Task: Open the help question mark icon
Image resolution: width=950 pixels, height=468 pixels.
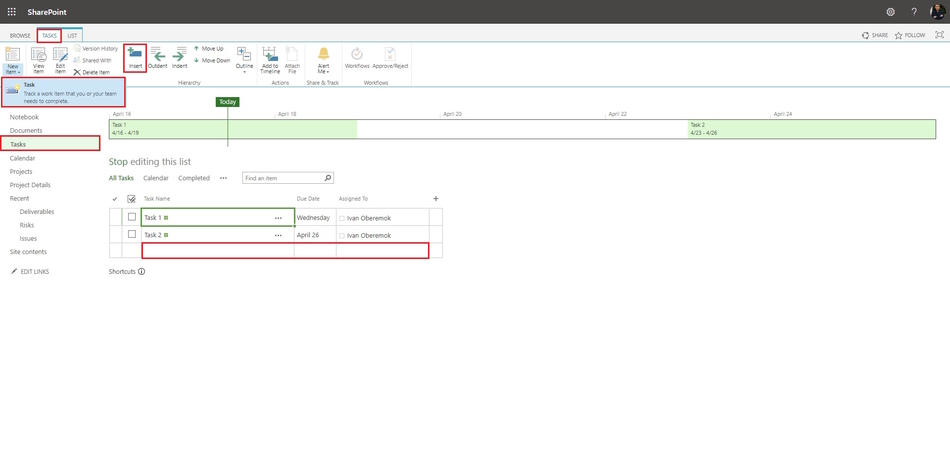Action: (x=914, y=12)
